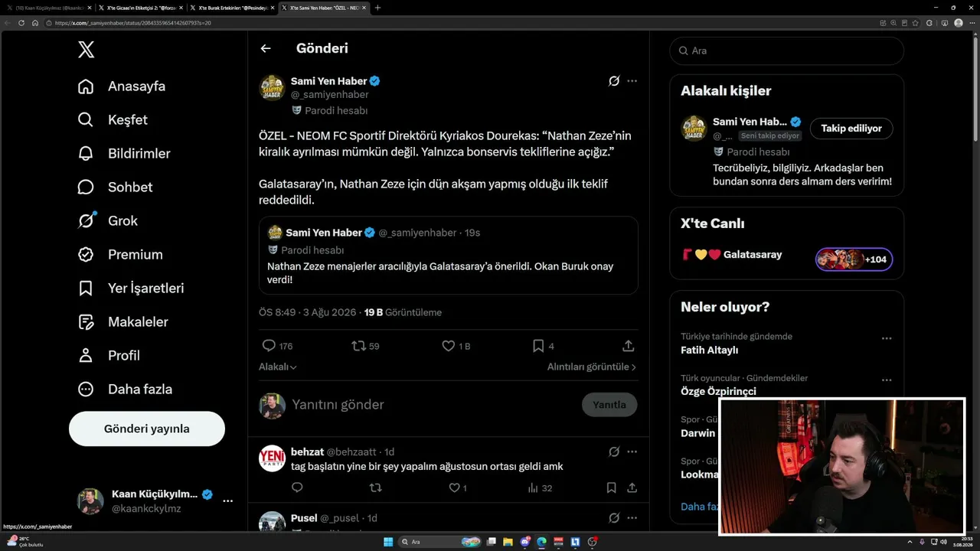This screenshot has height=551, width=980.
Task: Open Makaleler from the sidebar
Action: tap(122, 322)
